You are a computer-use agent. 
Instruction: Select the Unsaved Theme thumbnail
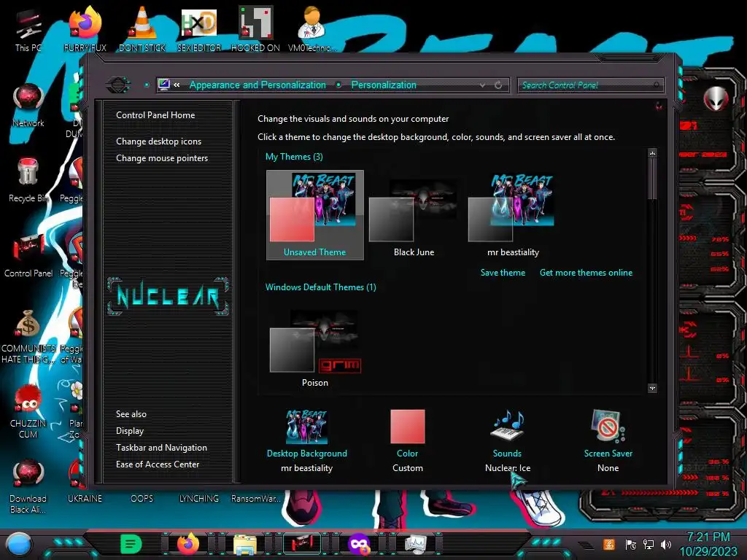pyautogui.click(x=315, y=215)
